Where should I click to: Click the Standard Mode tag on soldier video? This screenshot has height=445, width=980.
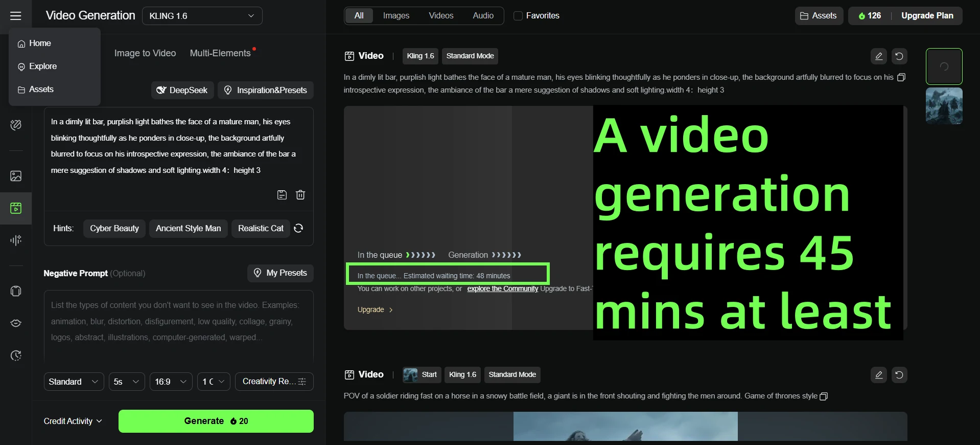512,375
